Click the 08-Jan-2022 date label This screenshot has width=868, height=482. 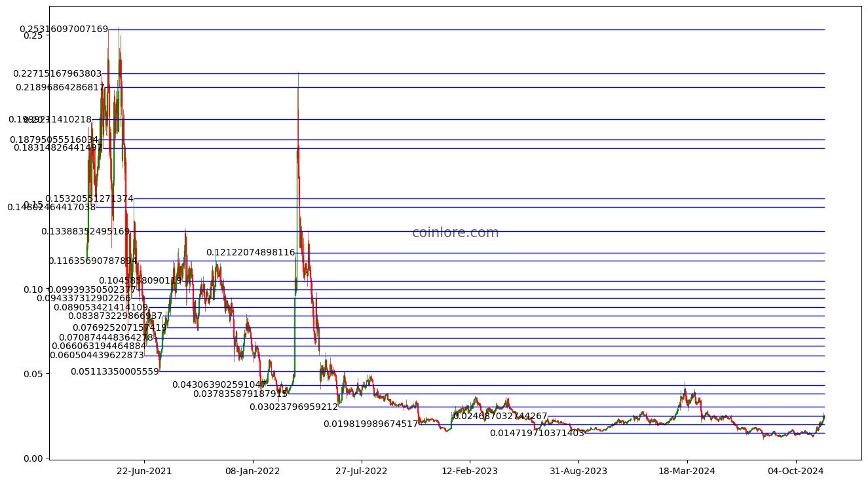tap(253, 471)
